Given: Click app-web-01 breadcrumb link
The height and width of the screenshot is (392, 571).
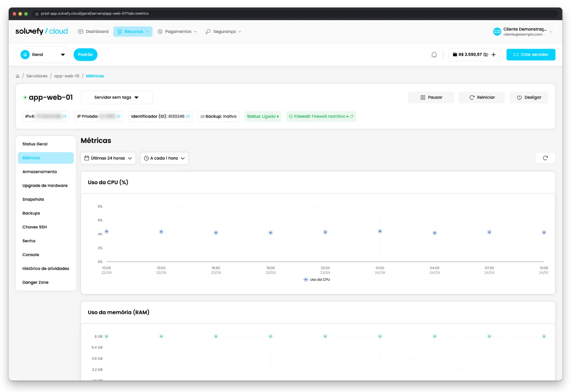Looking at the screenshot, I should coord(67,76).
